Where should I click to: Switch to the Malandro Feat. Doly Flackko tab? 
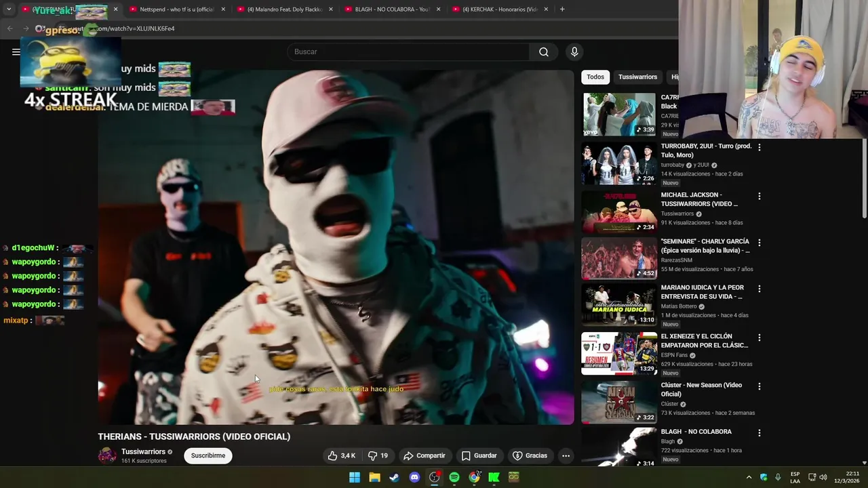tap(285, 9)
